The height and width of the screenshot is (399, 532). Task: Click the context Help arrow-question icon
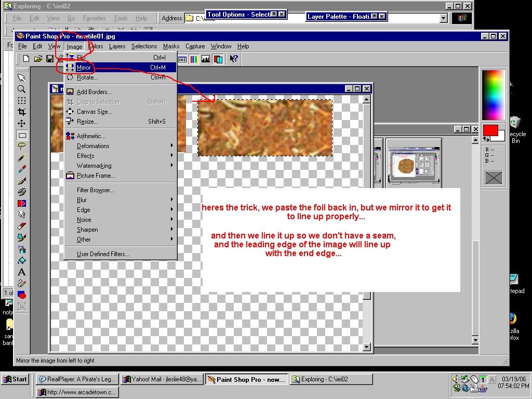coord(233,59)
